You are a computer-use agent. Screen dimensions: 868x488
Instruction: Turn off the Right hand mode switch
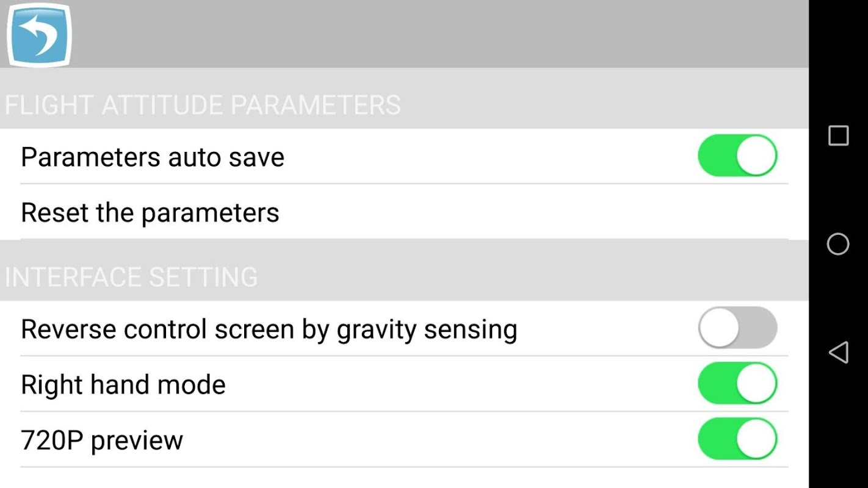(737, 384)
